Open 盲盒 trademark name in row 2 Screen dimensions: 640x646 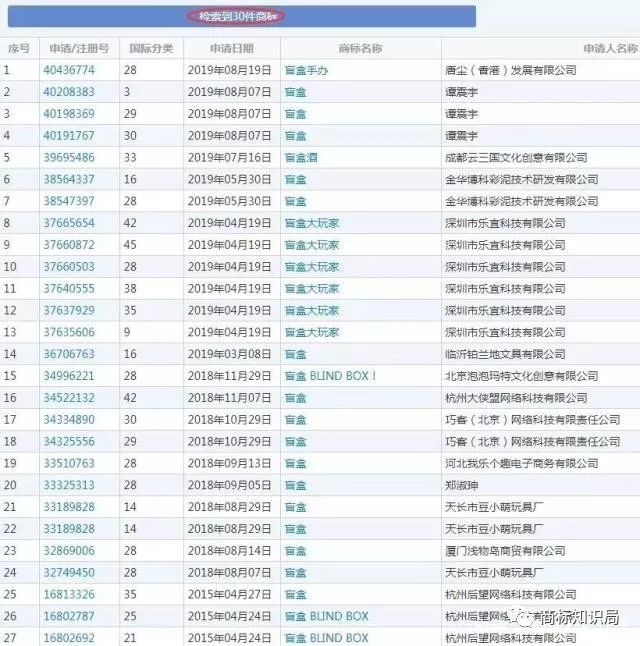pyautogui.click(x=295, y=92)
